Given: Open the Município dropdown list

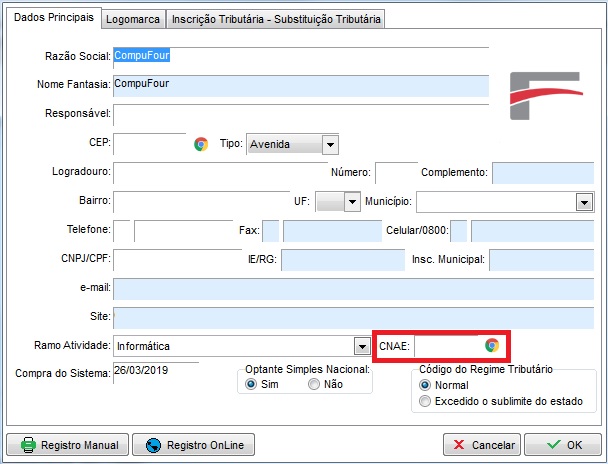Looking at the screenshot, I should coord(585,202).
